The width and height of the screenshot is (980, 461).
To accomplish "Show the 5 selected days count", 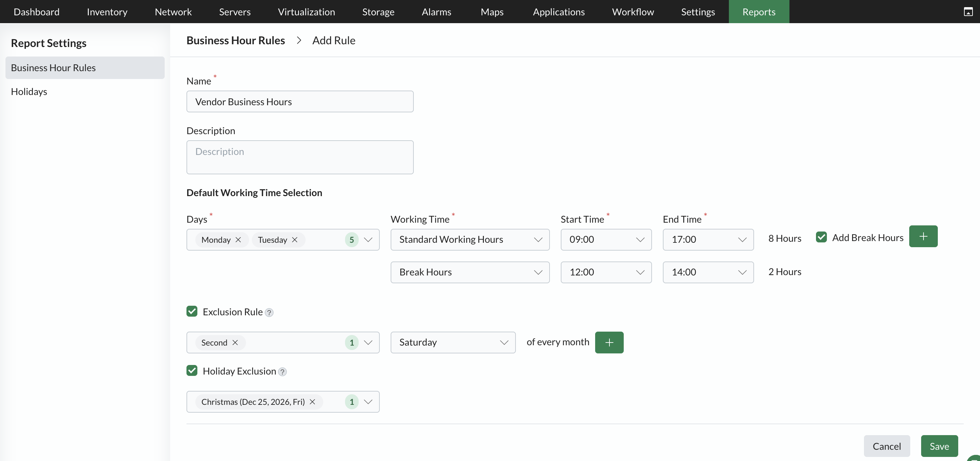I will pos(352,240).
